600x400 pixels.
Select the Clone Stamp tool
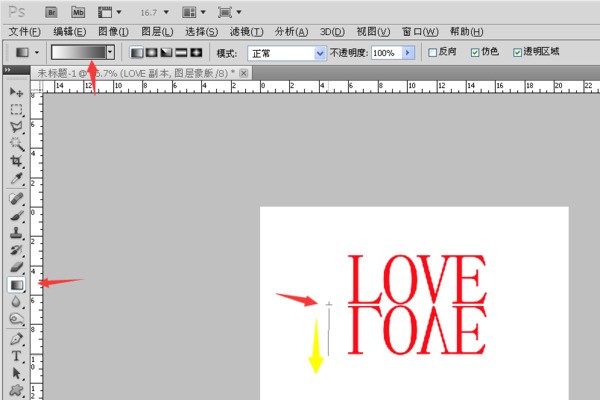(17, 232)
